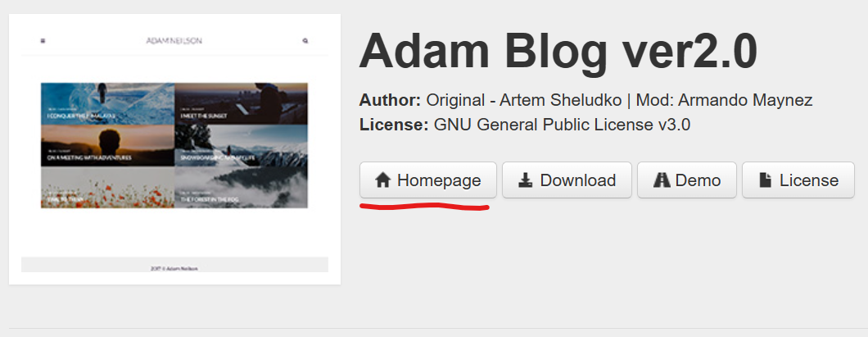Click the "2017 © Adam Neilson" footer text
Screen dimensions: 868x337
[x=174, y=269]
